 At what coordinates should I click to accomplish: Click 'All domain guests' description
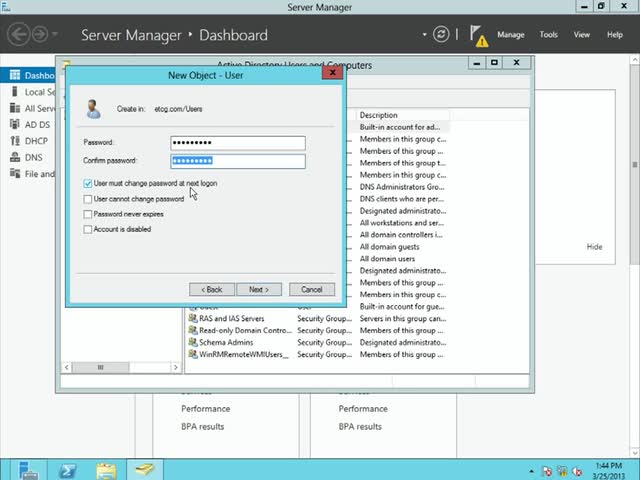(x=389, y=247)
